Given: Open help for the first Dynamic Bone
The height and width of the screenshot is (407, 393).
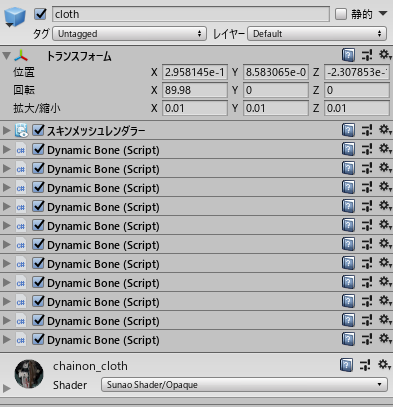Looking at the screenshot, I should click(x=348, y=149).
